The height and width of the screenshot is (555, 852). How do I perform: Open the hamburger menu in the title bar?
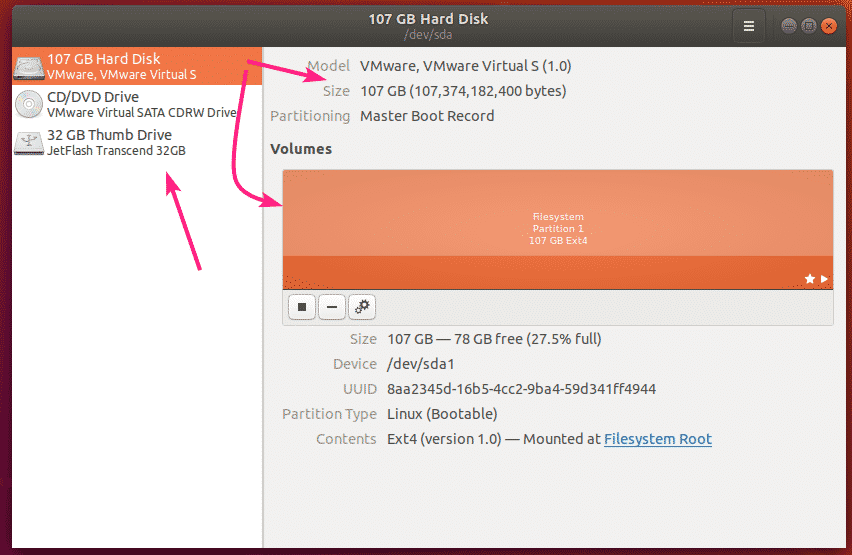[x=748, y=26]
